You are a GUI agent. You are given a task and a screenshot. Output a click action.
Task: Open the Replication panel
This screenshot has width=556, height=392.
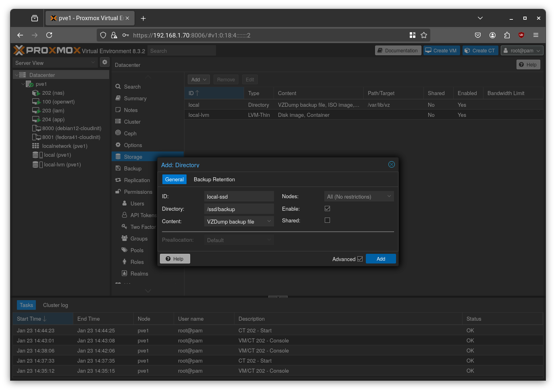point(137,180)
